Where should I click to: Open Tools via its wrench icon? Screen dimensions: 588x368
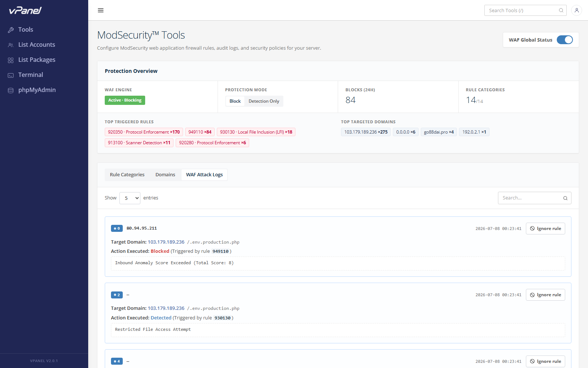pos(11,30)
